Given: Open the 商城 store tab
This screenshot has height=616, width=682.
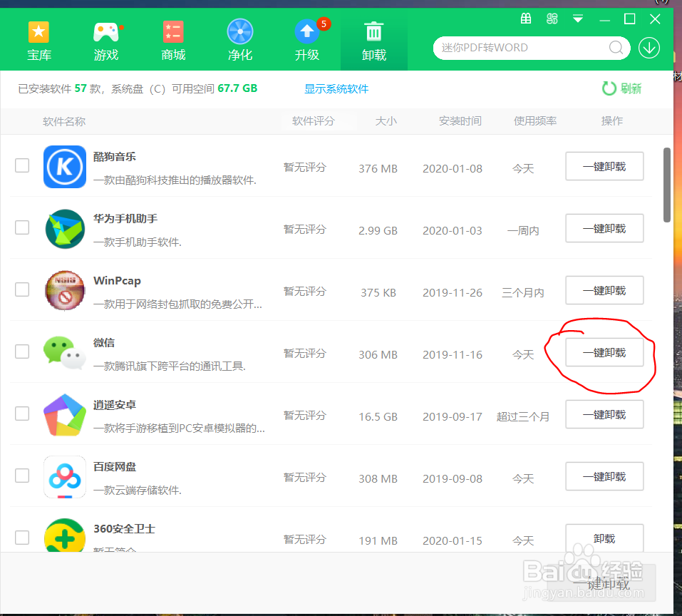Looking at the screenshot, I should [173, 41].
